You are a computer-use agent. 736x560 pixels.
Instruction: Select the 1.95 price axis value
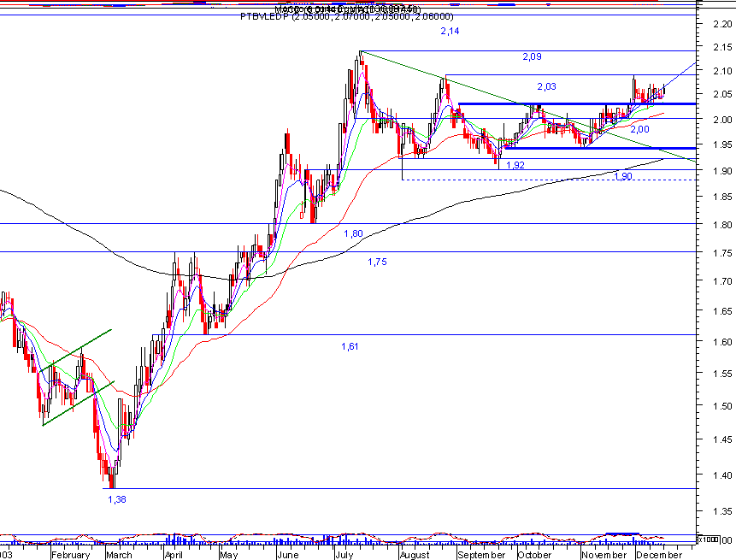click(722, 144)
